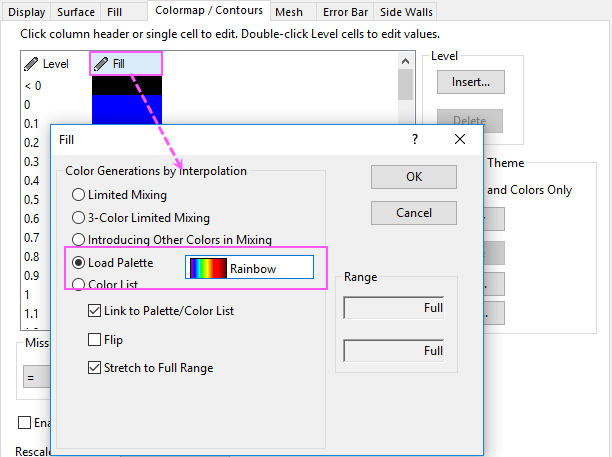Select the Color List radio button
Viewport: 612px width, 457px height.
pyautogui.click(x=78, y=284)
